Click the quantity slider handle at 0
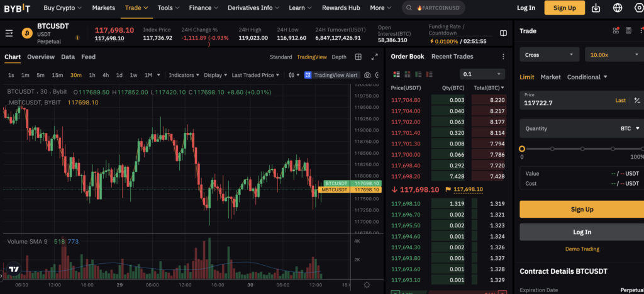Image resolution: width=644 pixels, height=294 pixels. coord(522,149)
